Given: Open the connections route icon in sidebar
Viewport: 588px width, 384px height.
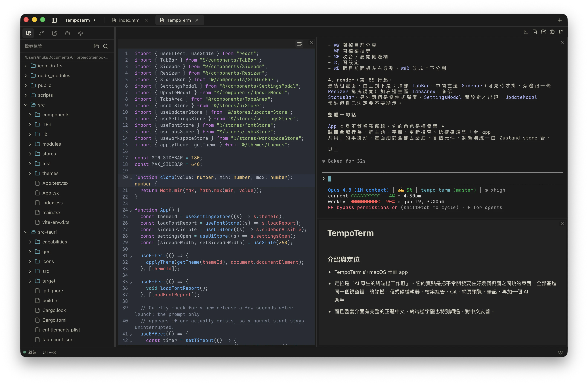Looking at the screenshot, I should [x=81, y=33].
